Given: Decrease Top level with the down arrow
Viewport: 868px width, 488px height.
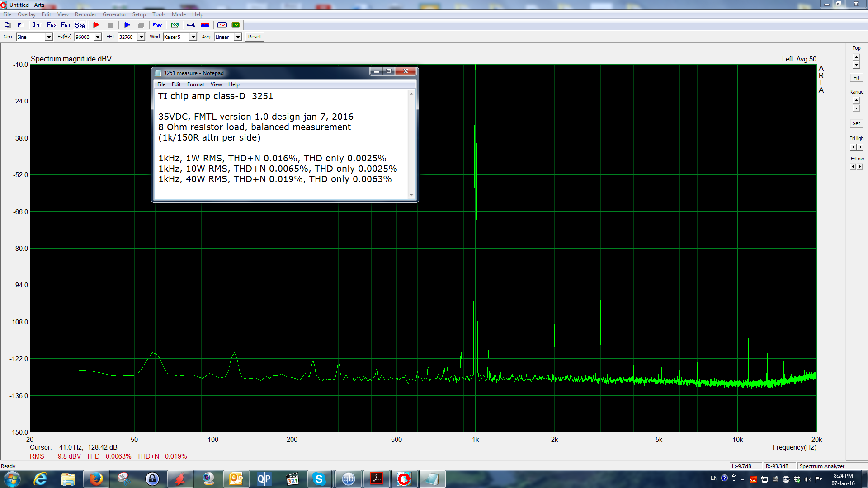Looking at the screenshot, I should [856, 65].
